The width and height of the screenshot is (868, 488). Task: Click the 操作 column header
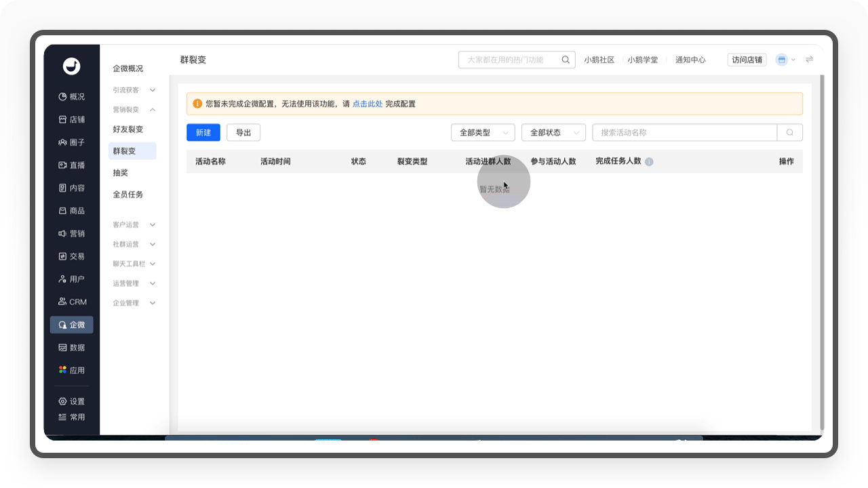click(787, 162)
